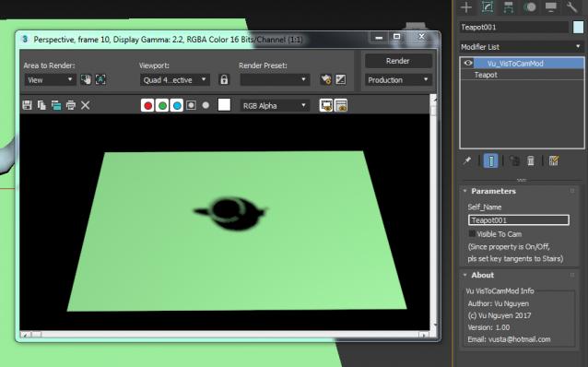Open the Production render mode dropdown
The image size is (588, 367).
[x=398, y=80]
